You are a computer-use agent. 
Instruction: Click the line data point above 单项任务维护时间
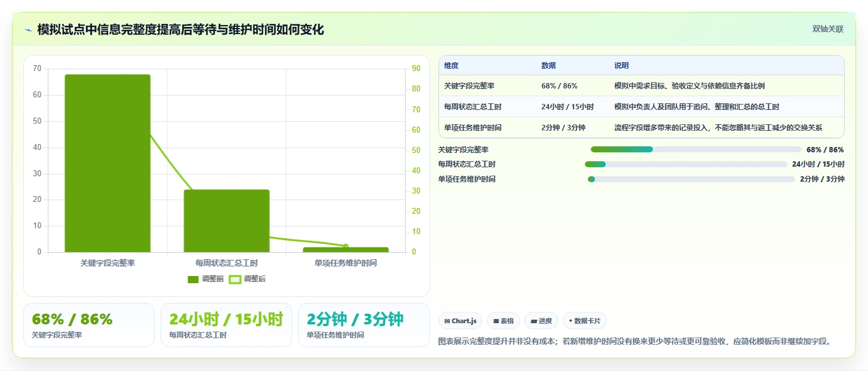[x=345, y=246]
